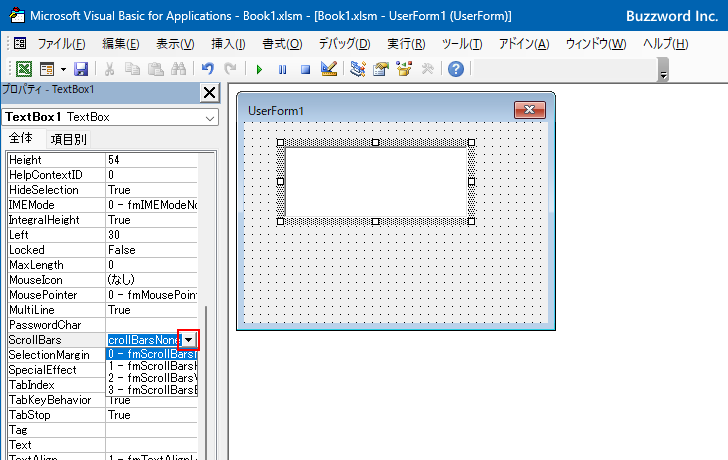Select 0 - fmScrollBarsNone option

point(152,355)
